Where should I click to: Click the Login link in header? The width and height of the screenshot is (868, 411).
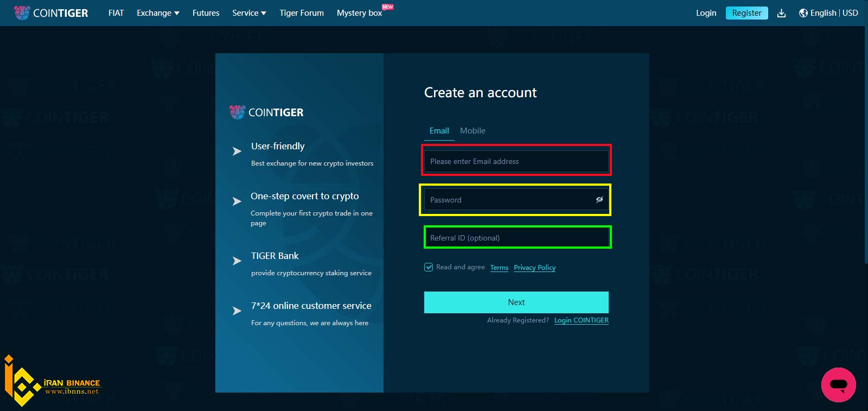[706, 13]
